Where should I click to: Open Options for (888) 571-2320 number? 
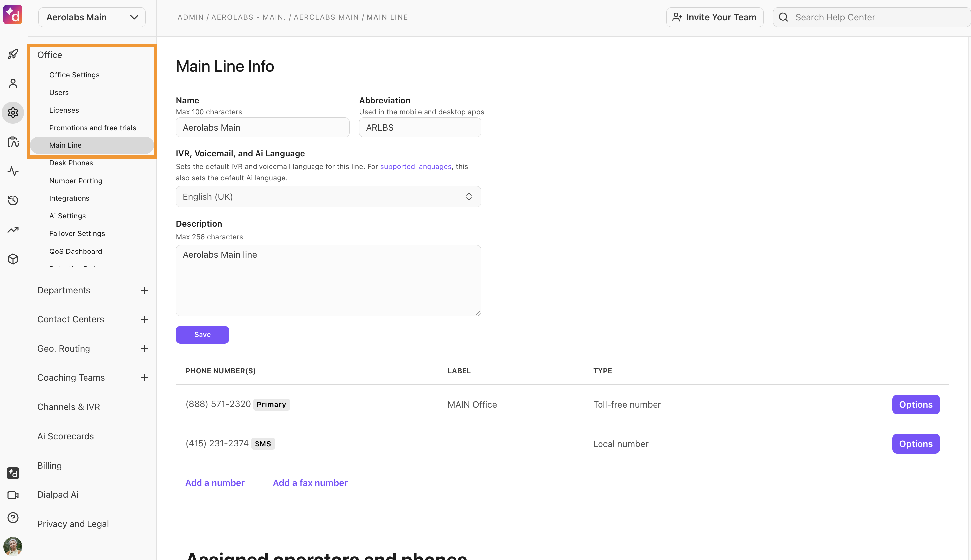click(916, 405)
